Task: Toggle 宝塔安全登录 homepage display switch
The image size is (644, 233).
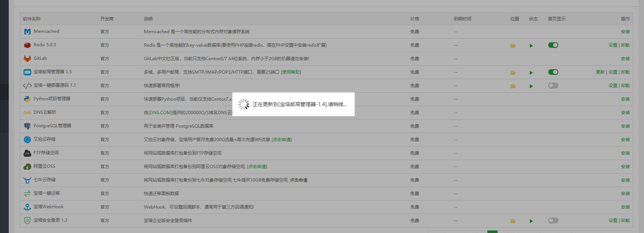Action: coord(553,221)
